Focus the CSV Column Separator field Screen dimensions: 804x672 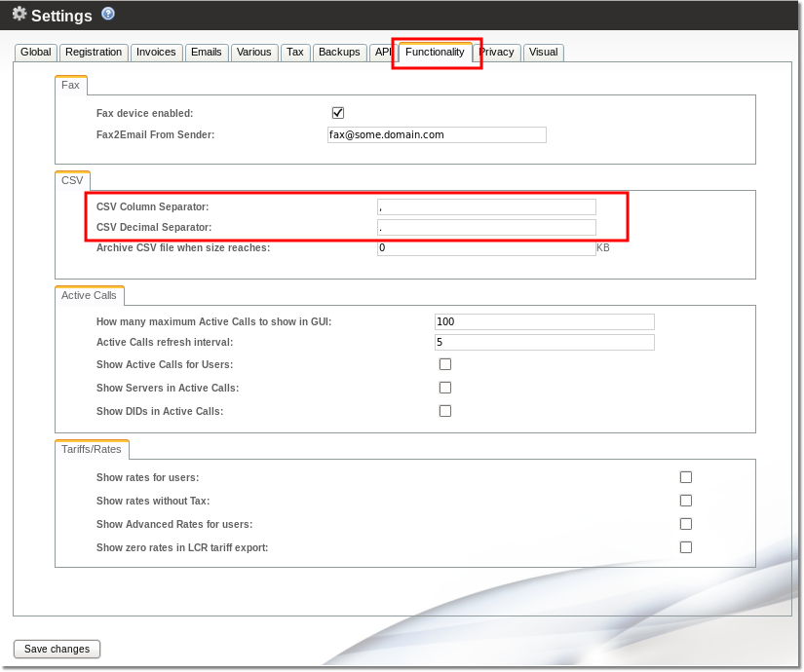(x=486, y=206)
